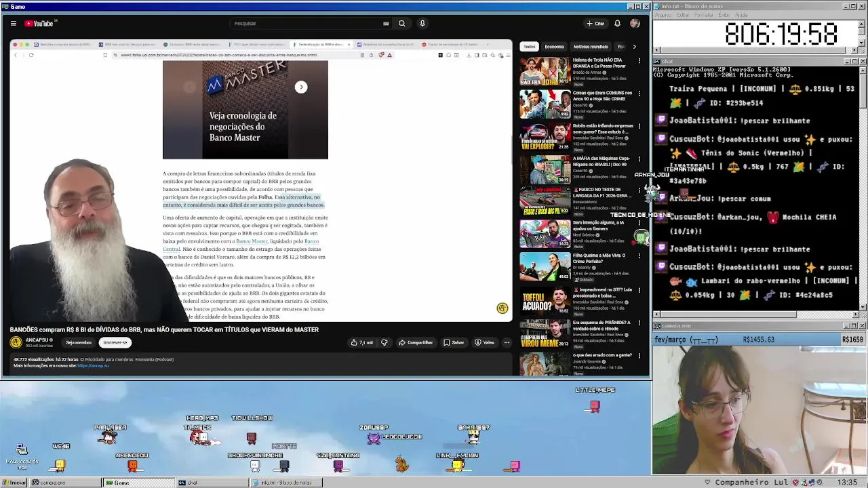Click the yellow floating icon on the video

(x=502, y=308)
